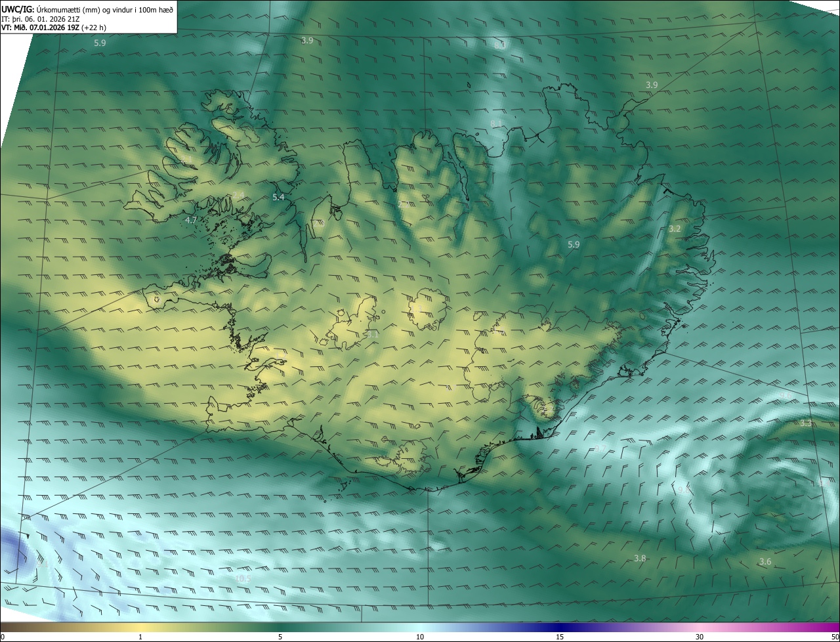Click the '10' tick on the color scale
The height and width of the screenshot is (642, 840).
(420, 637)
